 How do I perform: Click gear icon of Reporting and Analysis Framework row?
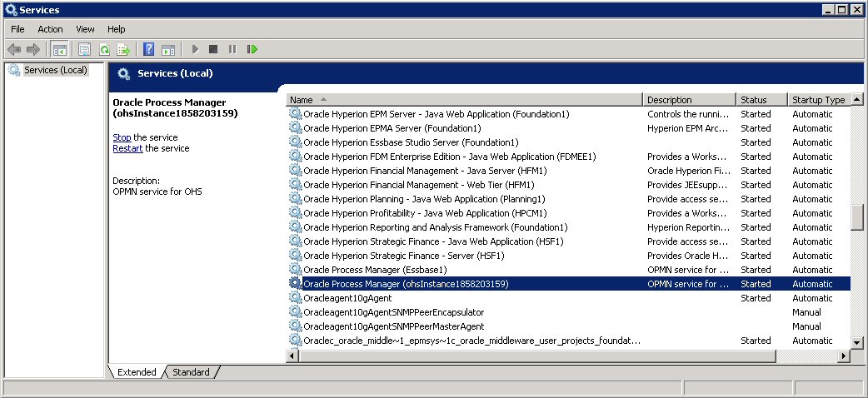(296, 227)
